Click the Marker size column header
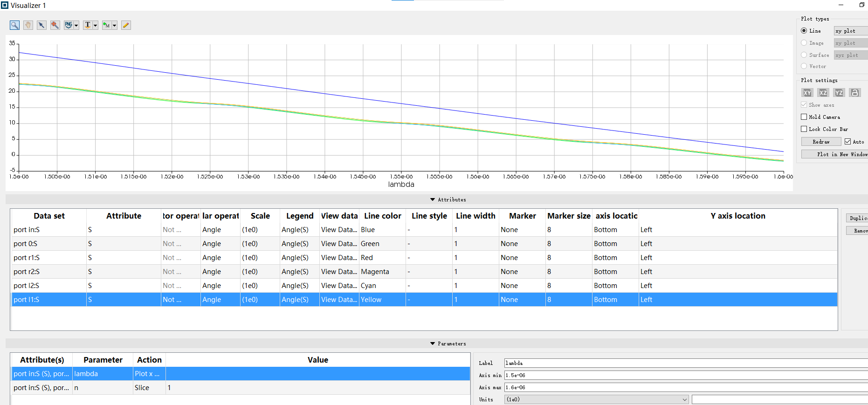Screen dimensions: 868x405 pos(569,216)
